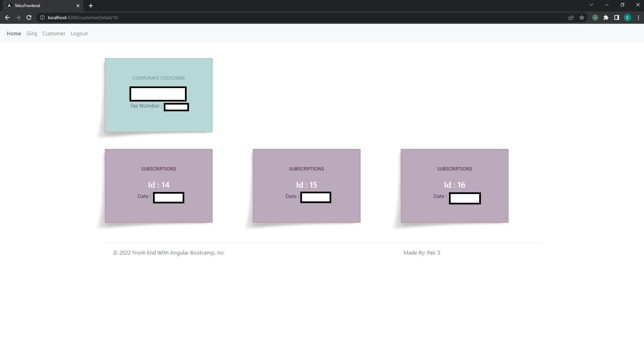644x349 pixels.
Task: Open the Chrome three-dot menu
Action: pos(638,17)
